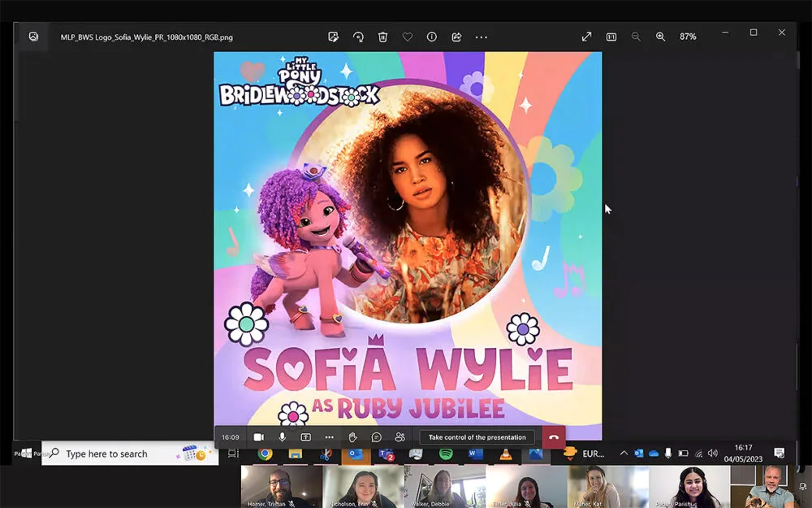The height and width of the screenshot is (508, 812).
Task: Click Take control of the presentation
Action: point(477,437)
